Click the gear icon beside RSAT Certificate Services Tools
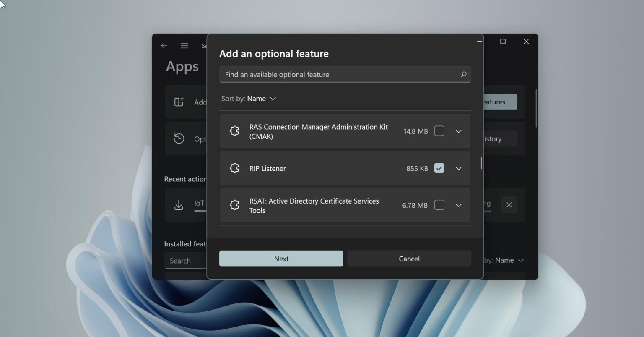 coord(234,205)
